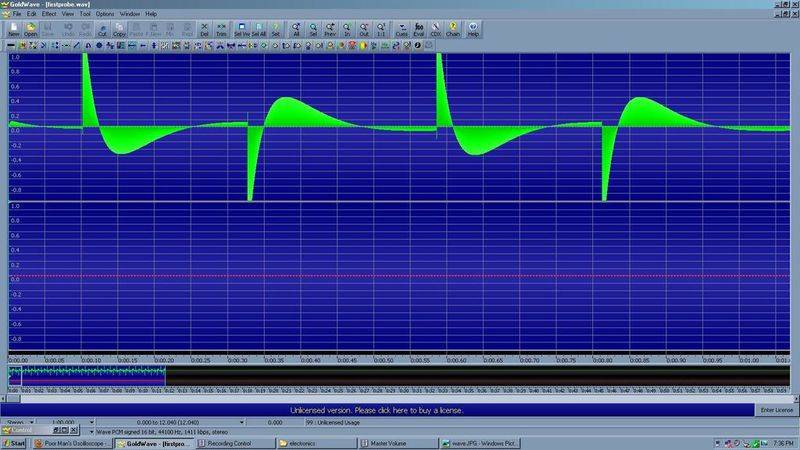Click the Open file toolbar icon
The width and height of the screenshot is (800, 450).
click(32, 30)
